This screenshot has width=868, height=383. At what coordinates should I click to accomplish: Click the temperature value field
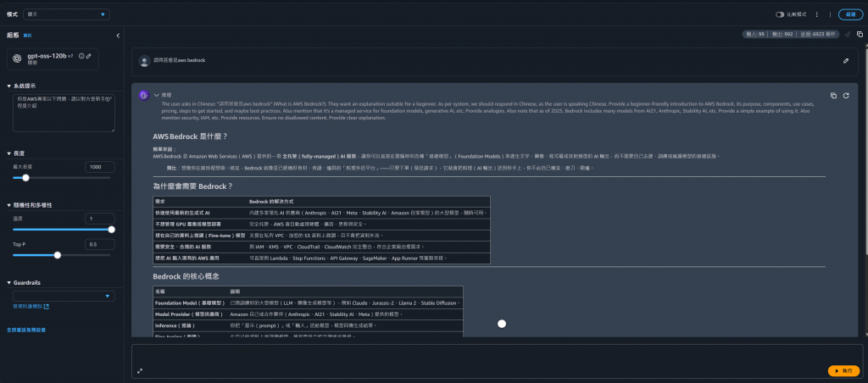coord(100,219)
